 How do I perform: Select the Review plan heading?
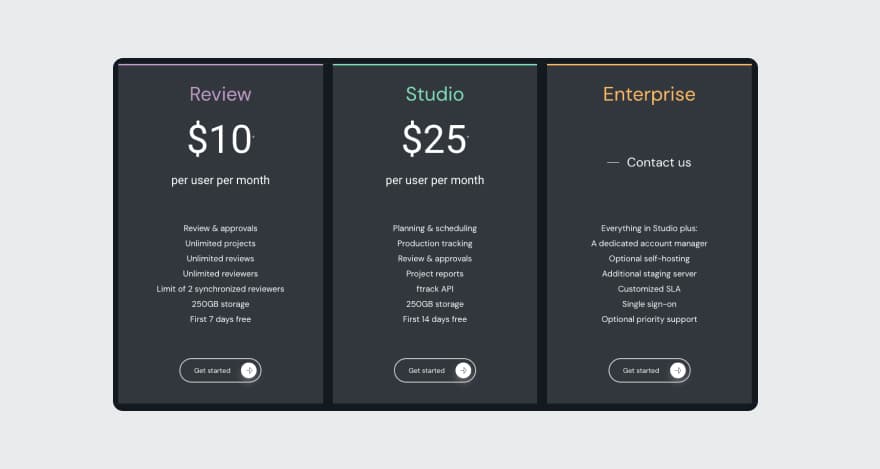pos(220,94)
